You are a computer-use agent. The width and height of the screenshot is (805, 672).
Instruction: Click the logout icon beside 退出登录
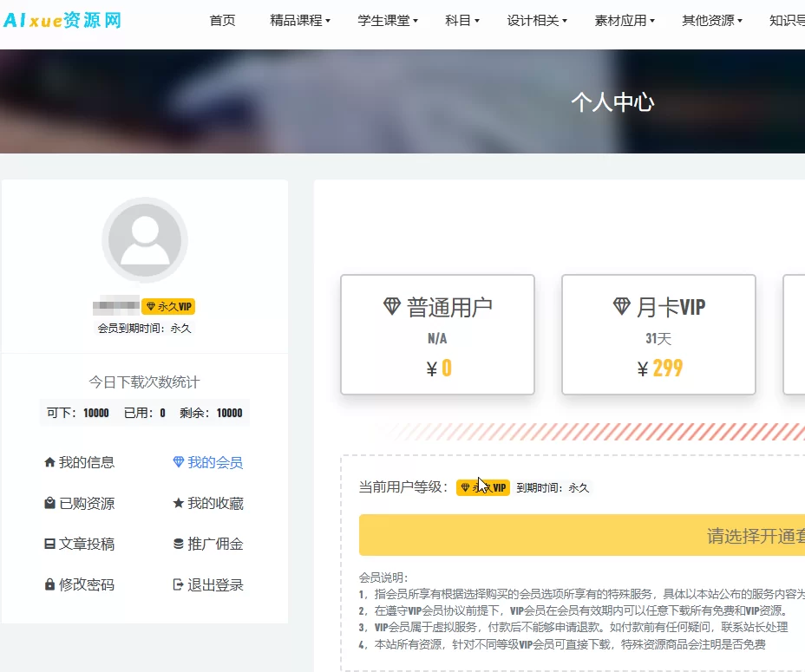(178, 584)
